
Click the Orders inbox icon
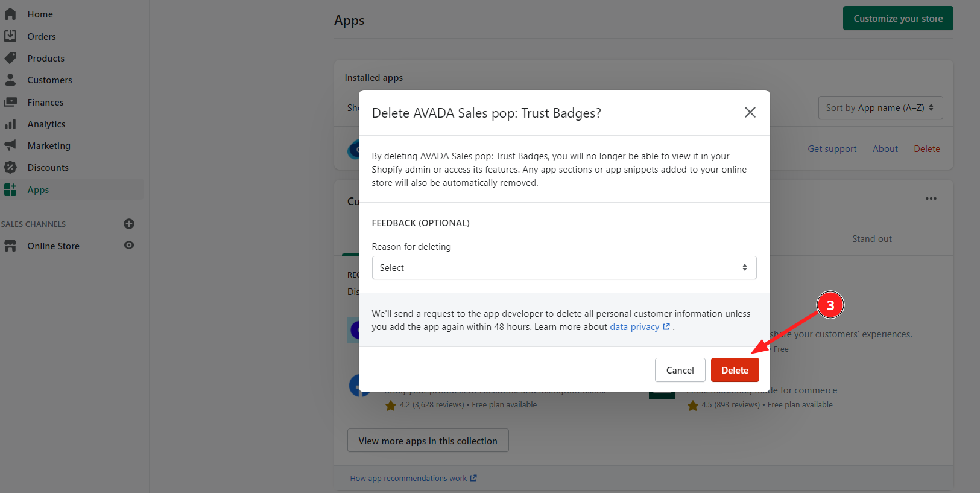click(x=10, y=36)
